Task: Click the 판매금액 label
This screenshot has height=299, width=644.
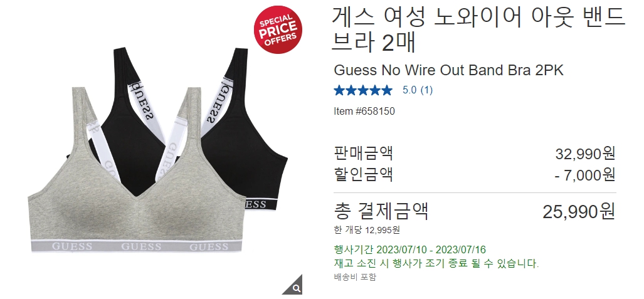Action: [364, 153]
